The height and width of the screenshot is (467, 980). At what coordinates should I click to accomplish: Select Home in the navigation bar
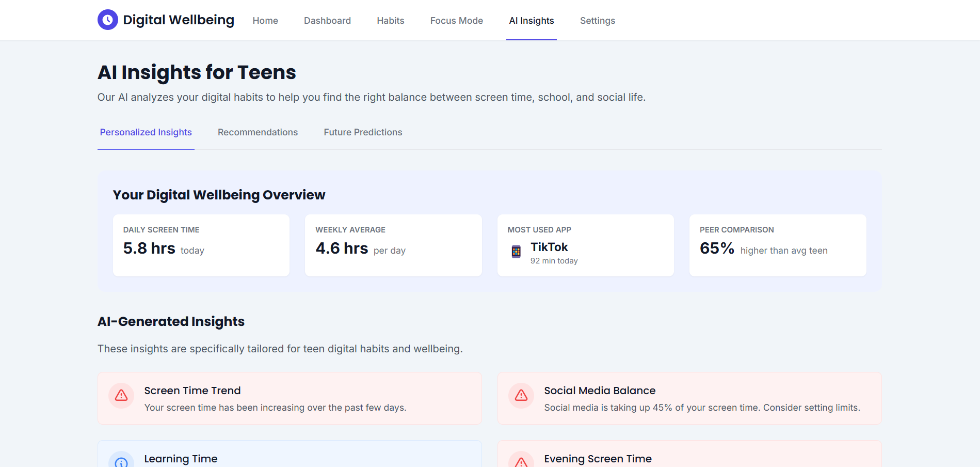click(265, 21)
